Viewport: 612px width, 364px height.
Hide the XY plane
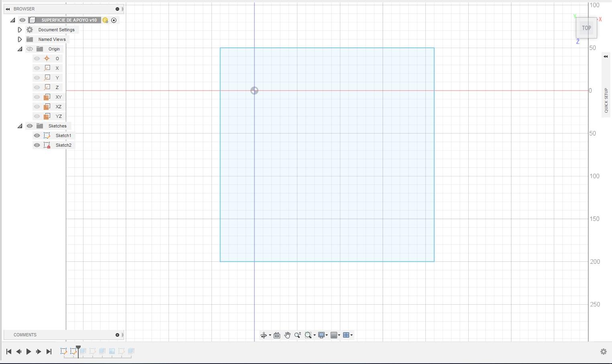[37, 97]
